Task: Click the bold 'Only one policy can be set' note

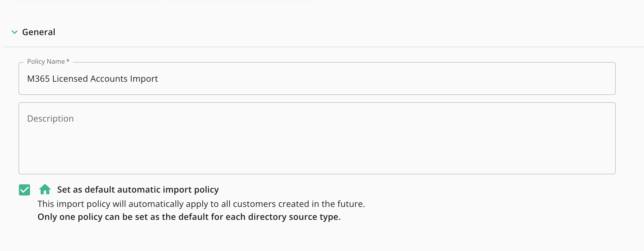Action: coord(189,217)
